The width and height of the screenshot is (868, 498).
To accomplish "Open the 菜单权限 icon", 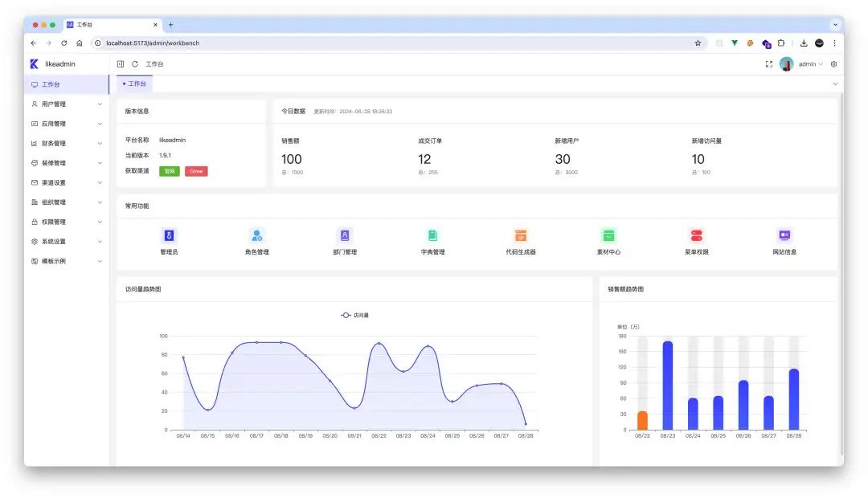I will click(x=697, y=235).
